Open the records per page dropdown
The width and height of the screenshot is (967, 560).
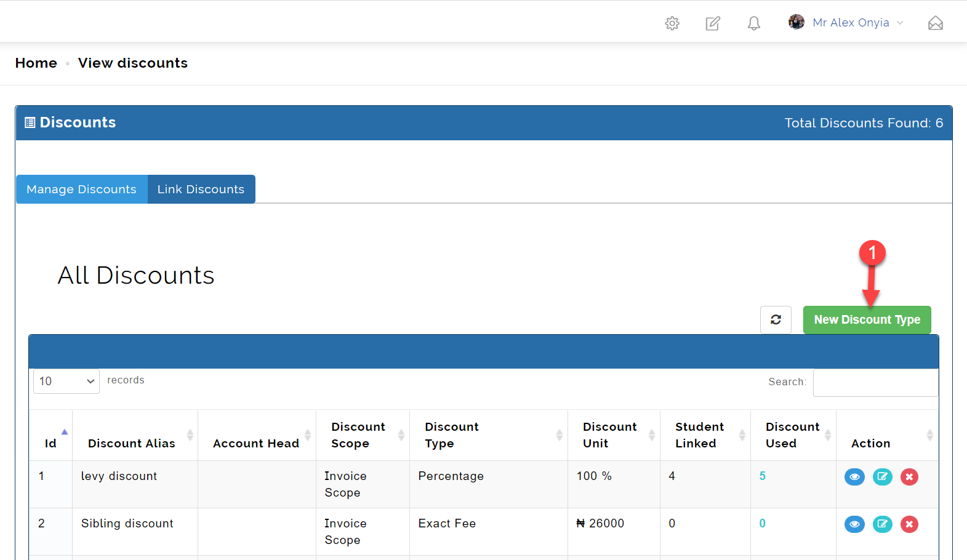tap(66, 382)
